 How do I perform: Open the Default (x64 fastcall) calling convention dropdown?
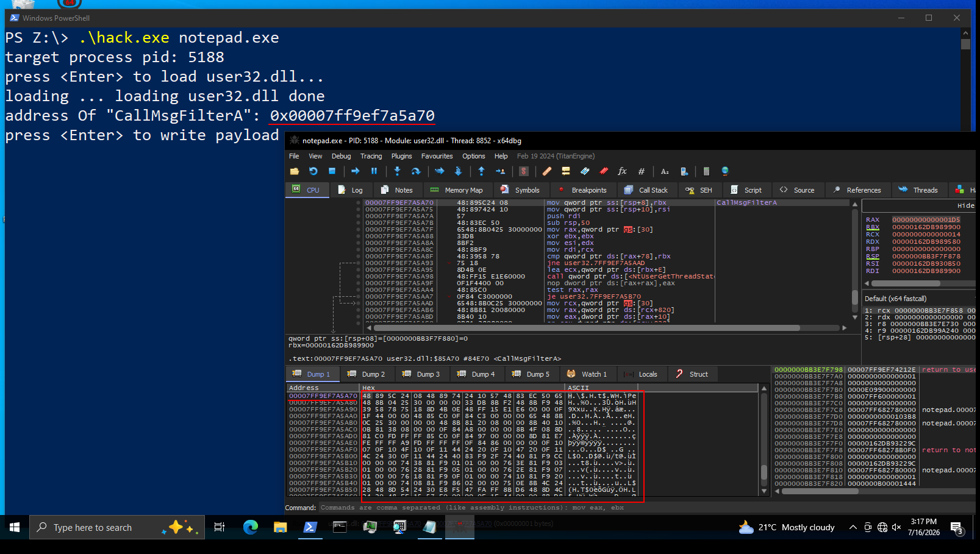coord(919,299)
